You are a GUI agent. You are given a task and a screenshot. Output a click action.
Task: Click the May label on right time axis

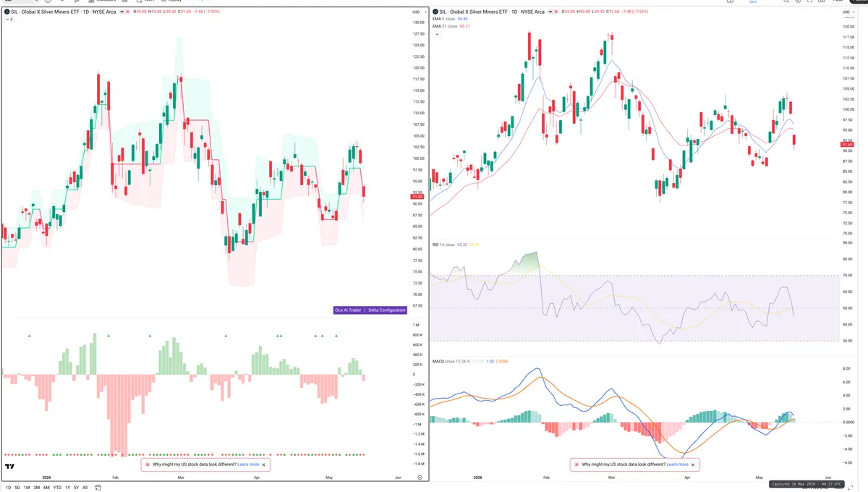(x=759, y=478)
